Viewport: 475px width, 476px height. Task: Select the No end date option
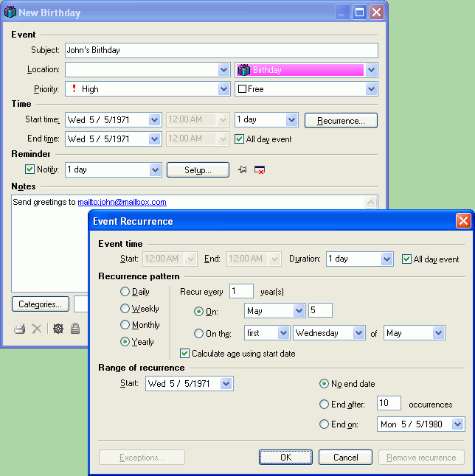click(324, 384)
